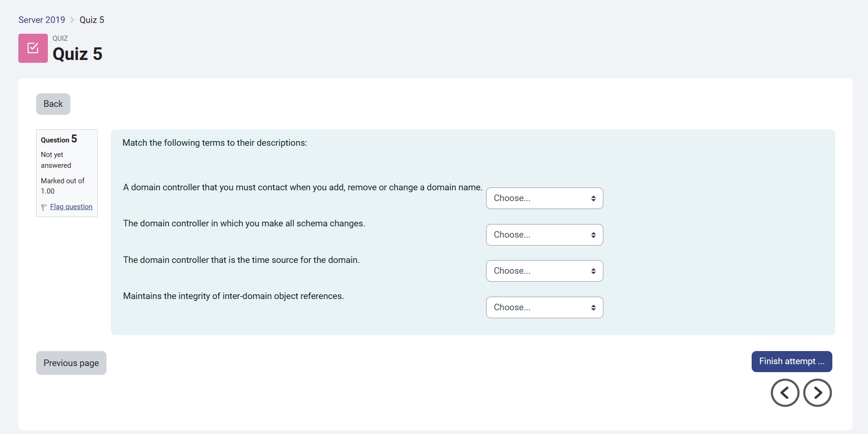The width and height of the screenshot is (868, 434).
Task: Open the Choose dropdown for the domain name question
Action: coord(540,198)
